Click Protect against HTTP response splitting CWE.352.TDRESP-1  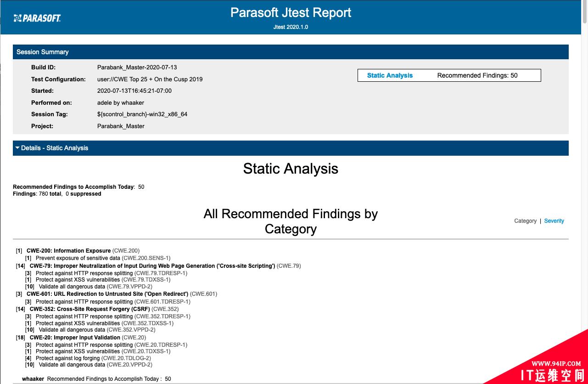click(x=108, y=316)
